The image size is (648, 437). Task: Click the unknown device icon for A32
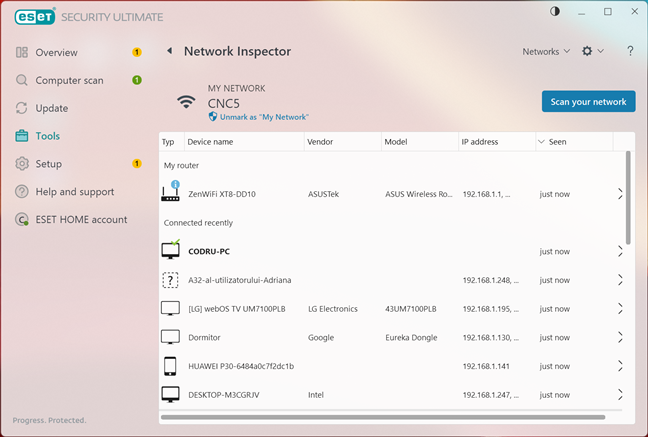coord(170,280)
